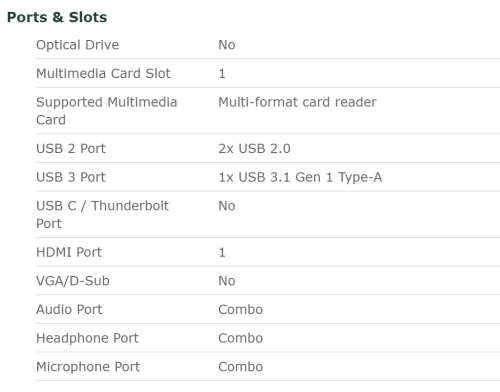Select the Multi-format card reader text
This screenshot has height=392, width=500.
297,102
